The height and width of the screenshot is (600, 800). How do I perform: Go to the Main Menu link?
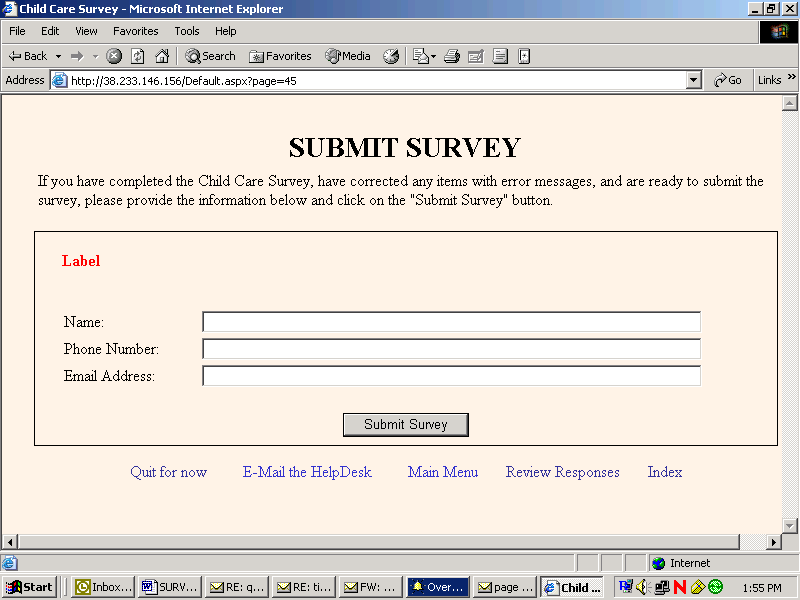point(443,472)
